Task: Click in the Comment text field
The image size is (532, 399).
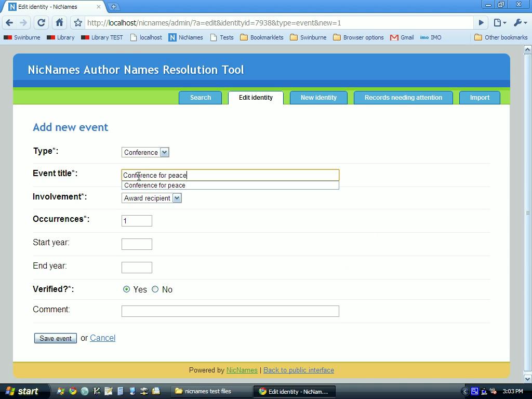Action: (230, 311)
